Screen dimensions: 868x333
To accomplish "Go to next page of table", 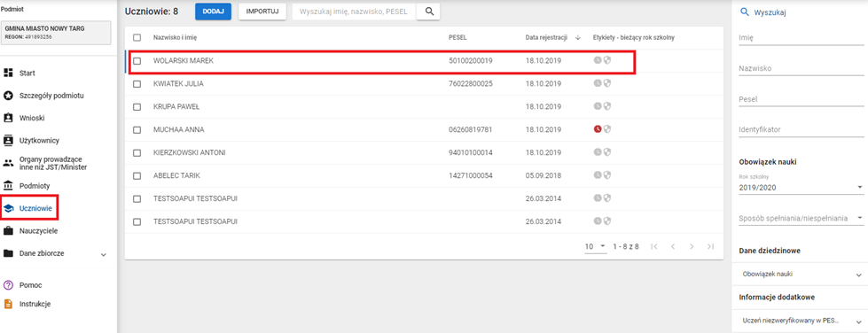I will pyautogui.click(x=692, y=246).
